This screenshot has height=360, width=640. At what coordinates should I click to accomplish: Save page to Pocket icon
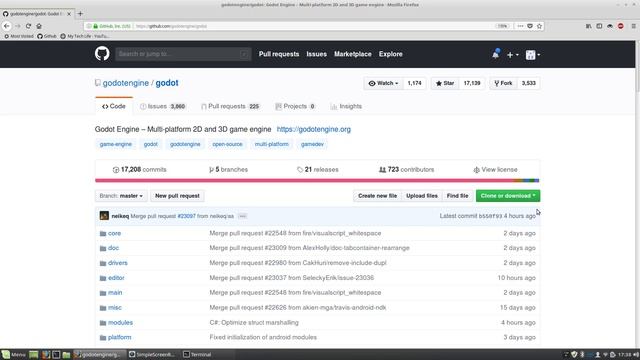click(x=530, y=26)
